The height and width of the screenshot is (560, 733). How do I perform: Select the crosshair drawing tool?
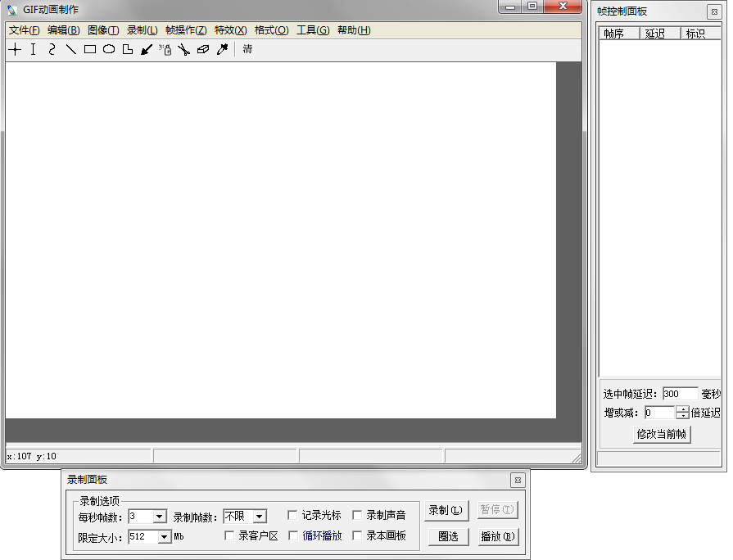coord(14,49)
